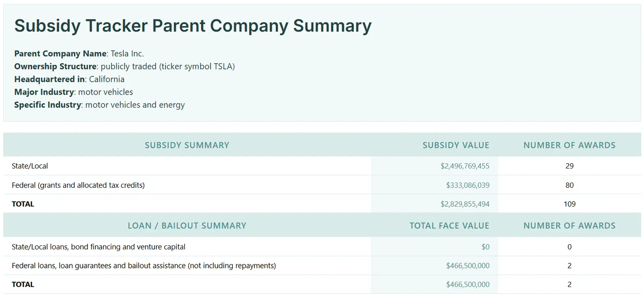
Task: Click the ticker symbol TSLA ownership line
Action: point(124,66)
